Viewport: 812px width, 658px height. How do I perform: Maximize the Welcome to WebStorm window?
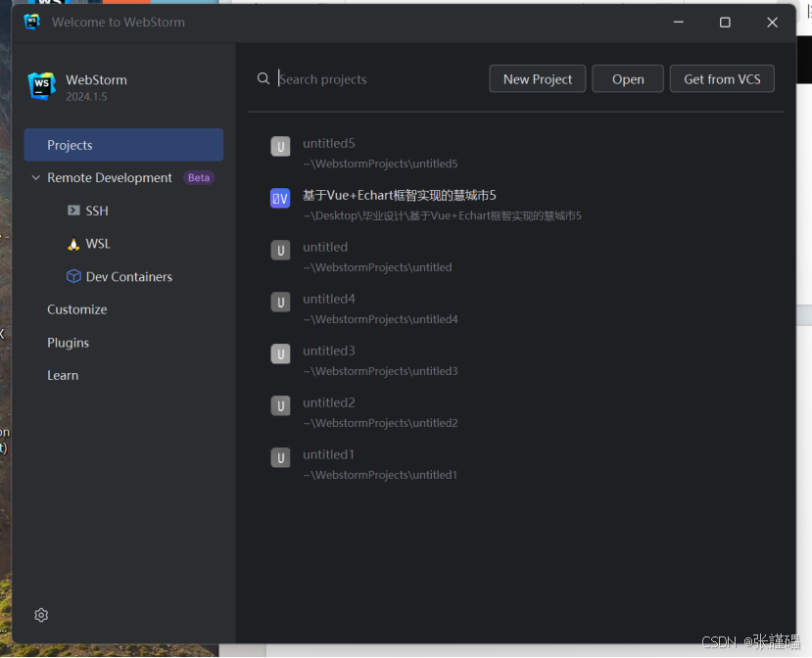[725, 23]
